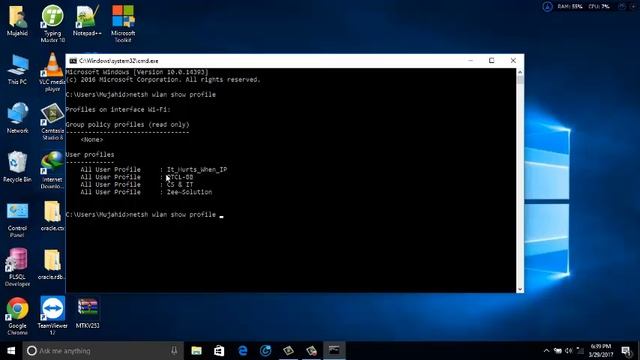
Task: Select the Notepad++ desktop shortcut
Action: click(87, 21)
